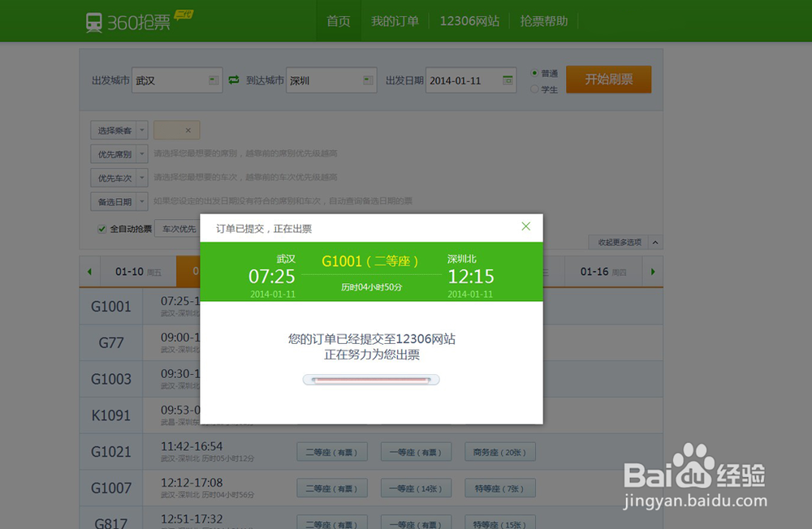This screenshot has width=812, height=529.
Task: Toggle the 全自动抢票 checkbox
Action: coord(102,229)
